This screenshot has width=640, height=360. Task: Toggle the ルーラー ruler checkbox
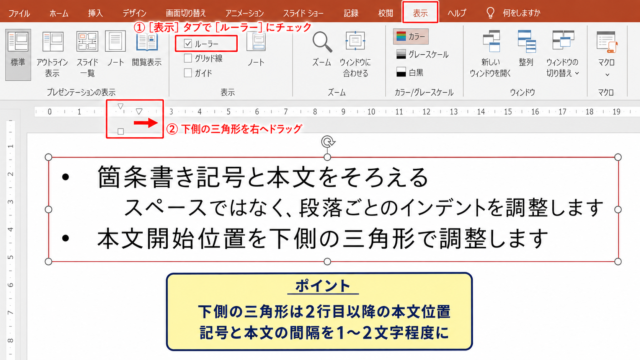tap(188, 43)
